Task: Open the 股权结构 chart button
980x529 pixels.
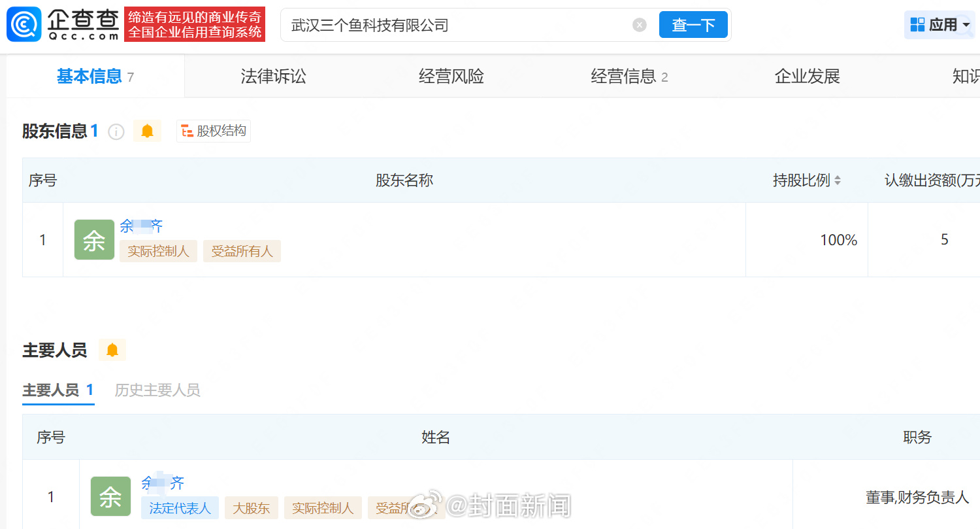Action: 214,131
